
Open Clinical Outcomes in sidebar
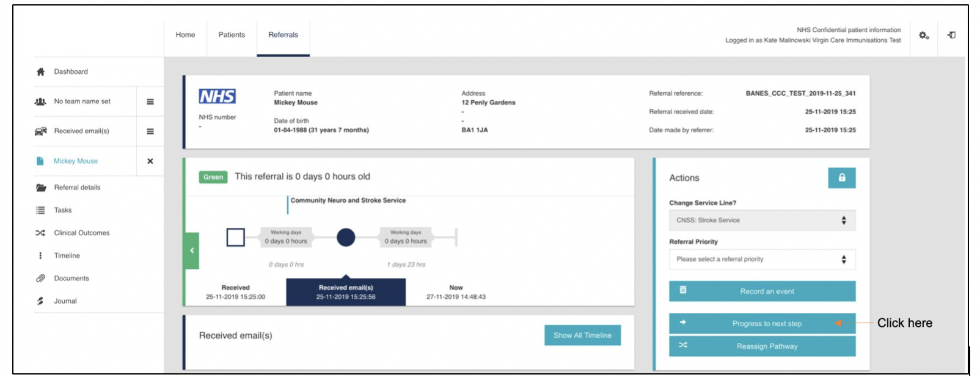click(x=81, y=233)
